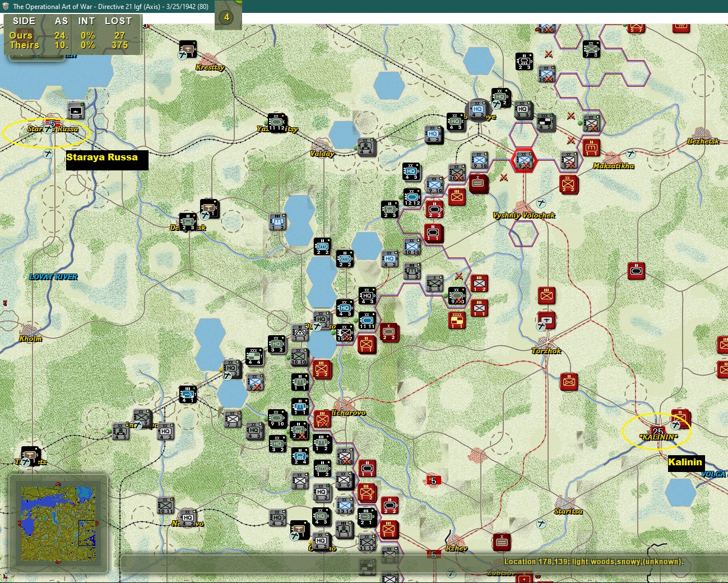Select the blue infantry counter reading 13 14

(345, 505)
